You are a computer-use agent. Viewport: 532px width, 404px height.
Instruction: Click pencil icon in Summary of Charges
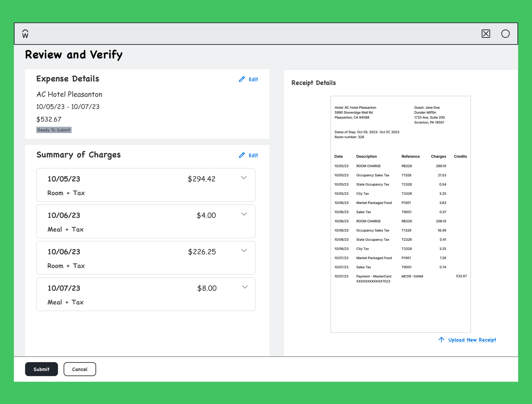click(242, 155)
